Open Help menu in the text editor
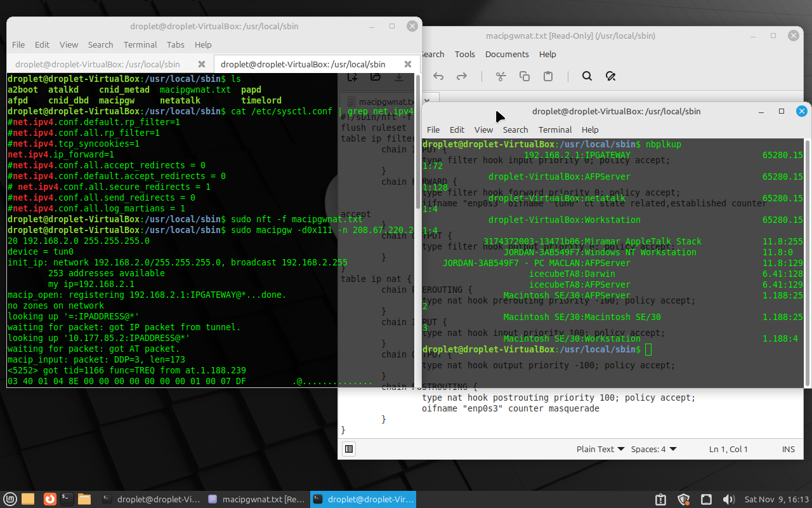812x508 pixels. click(x=547, y=54)
